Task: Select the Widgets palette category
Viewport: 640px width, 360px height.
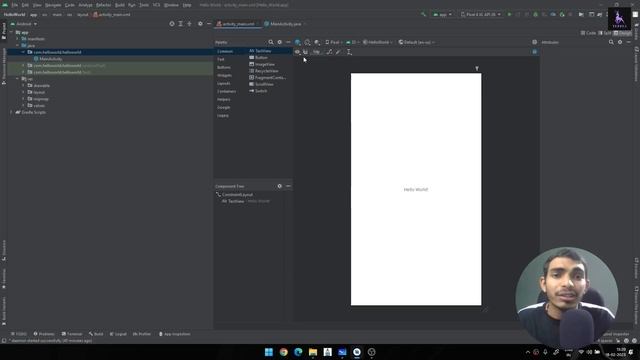Action: click(224, 76)
